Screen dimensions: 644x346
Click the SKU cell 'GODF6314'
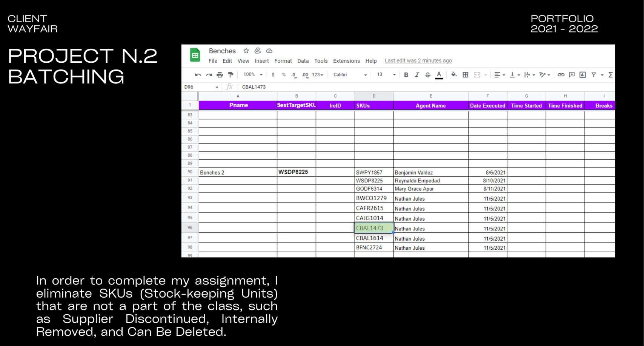pos(374,188)
